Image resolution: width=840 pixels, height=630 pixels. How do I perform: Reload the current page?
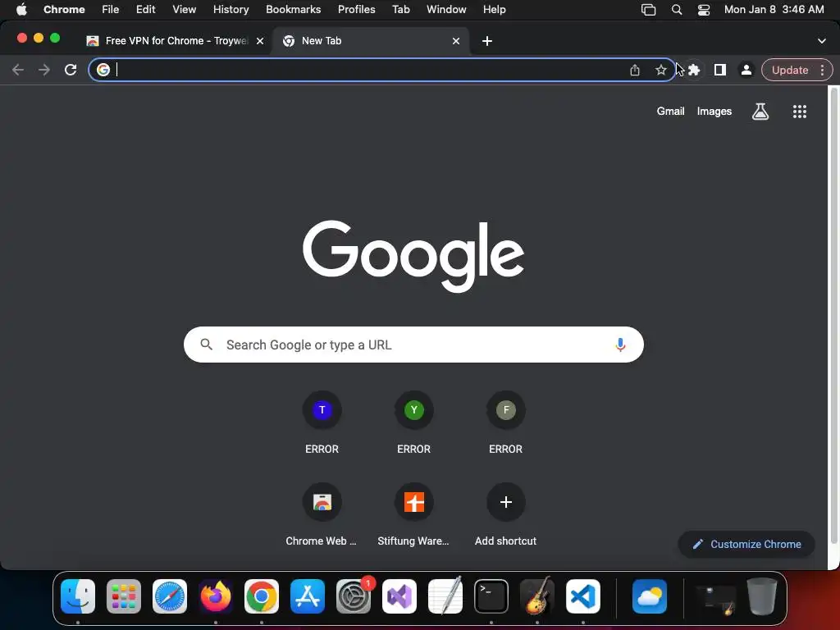(x=71, y=70)
